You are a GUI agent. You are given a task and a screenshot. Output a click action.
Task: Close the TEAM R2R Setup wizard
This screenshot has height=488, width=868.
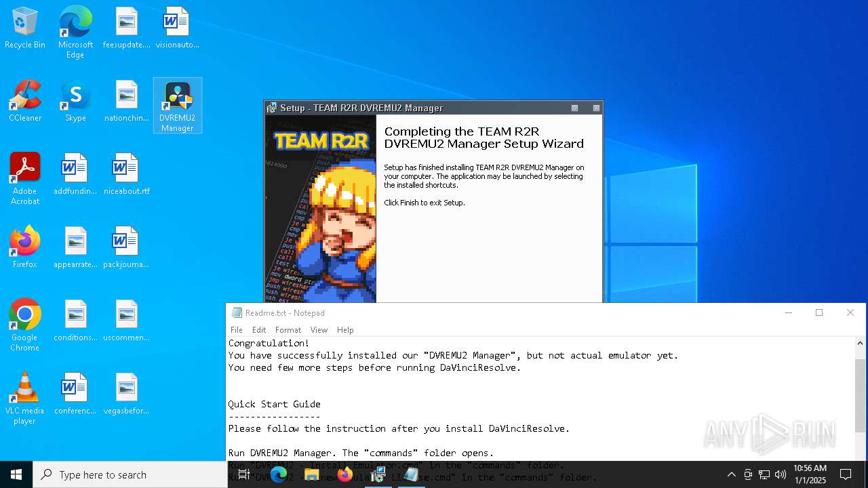click(x=596, y=108)
